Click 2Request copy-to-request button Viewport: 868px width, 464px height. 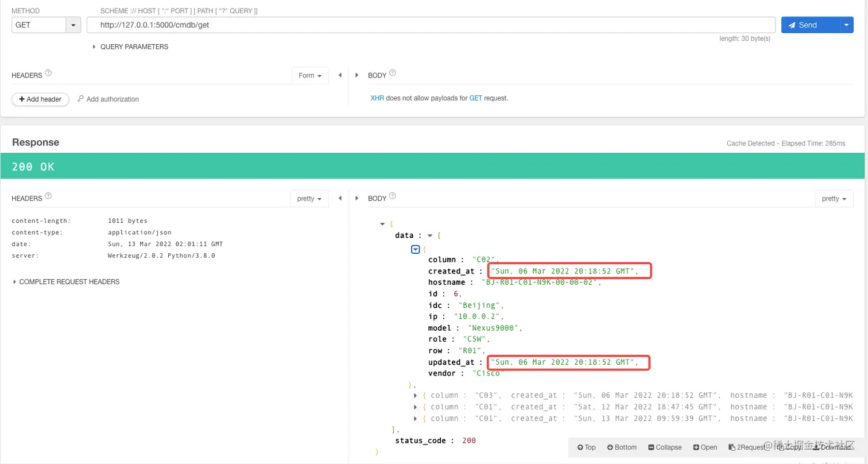point(746,447)
